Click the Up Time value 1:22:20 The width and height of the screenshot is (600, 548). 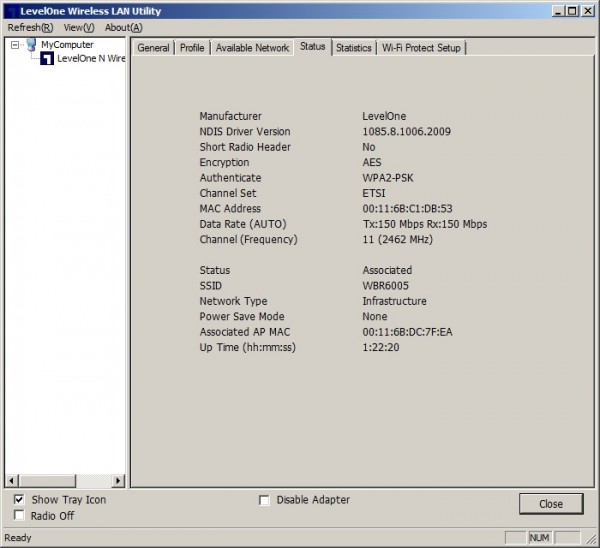[381, 347]
